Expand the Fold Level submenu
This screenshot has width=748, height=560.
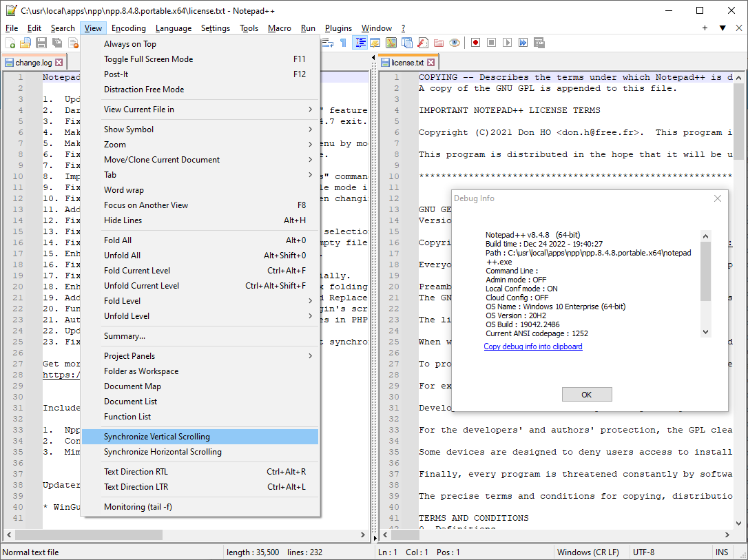pos(200,301)
